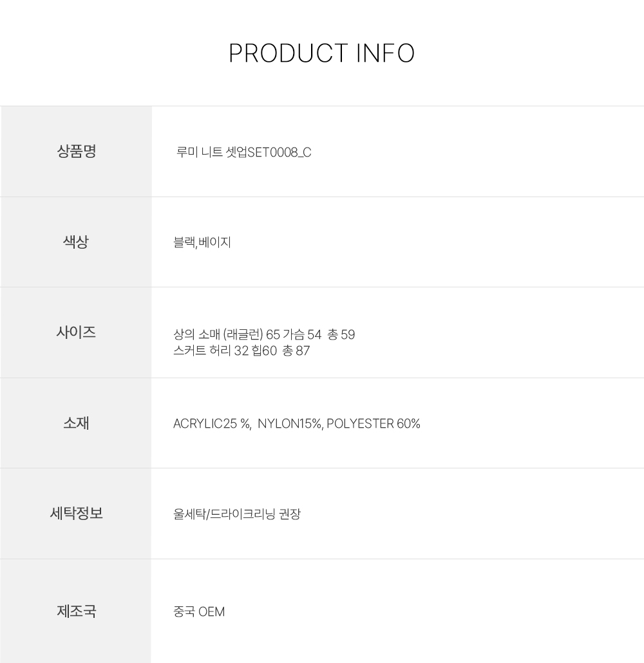Click the 제조국 row label
Image resolution: width=644 pixels, height=663 pixels.
tap(76, 611)
